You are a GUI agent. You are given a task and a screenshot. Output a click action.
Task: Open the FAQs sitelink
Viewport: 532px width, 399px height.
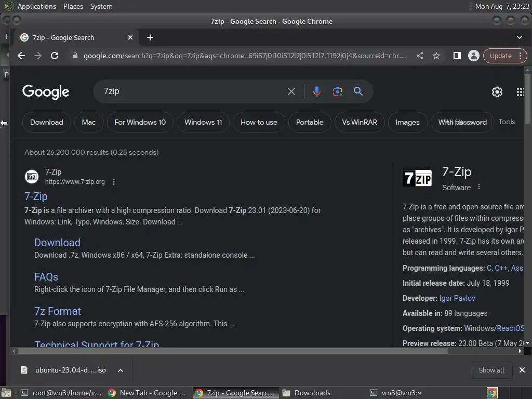(x=46, y=277)
